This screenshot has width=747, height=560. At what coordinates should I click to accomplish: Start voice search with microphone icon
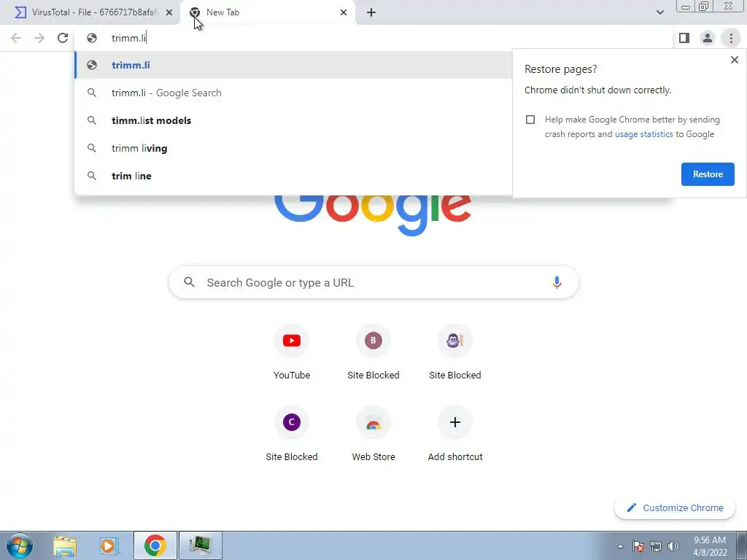[x=557, y=282]
